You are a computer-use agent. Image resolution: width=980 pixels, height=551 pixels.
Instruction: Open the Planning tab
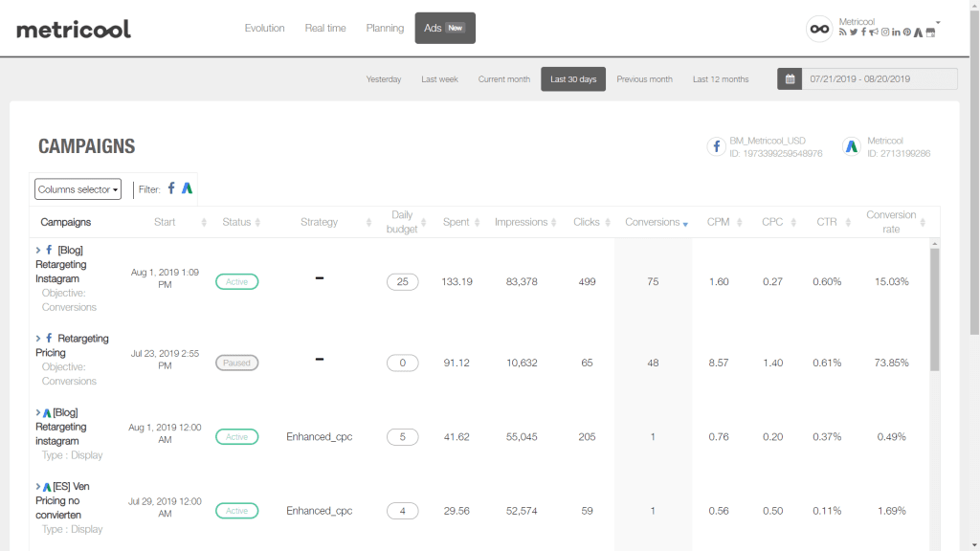point(385,28)
